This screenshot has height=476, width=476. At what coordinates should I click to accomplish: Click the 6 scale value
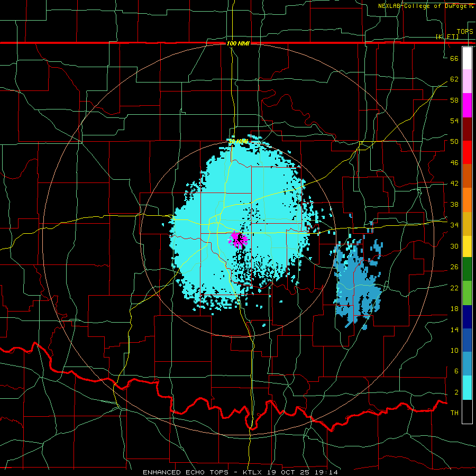(x=456, y=371)
